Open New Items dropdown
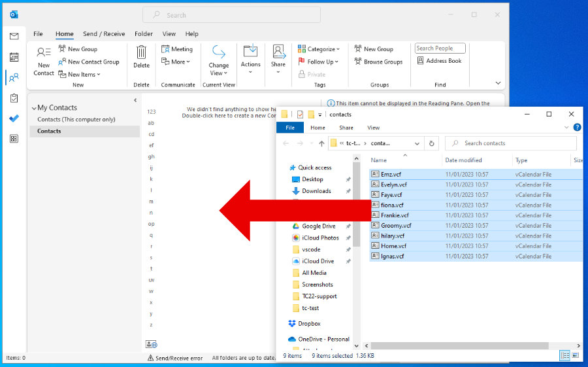This screenshot has width=588, height=367. pos(80,75)
